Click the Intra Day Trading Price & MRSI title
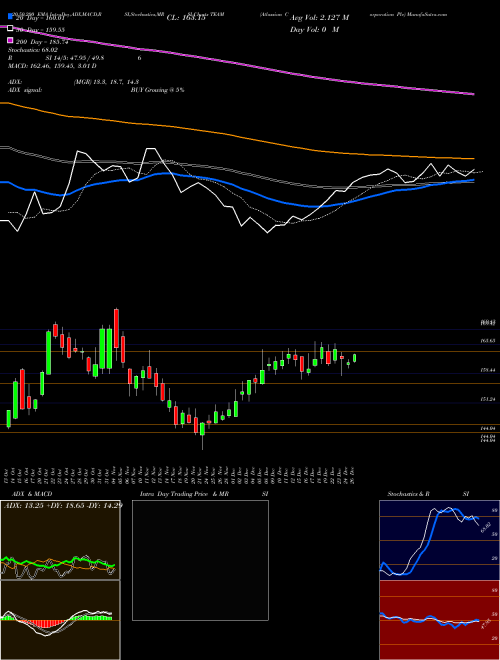This screenshot has width=500, height=660. point(204,494)
